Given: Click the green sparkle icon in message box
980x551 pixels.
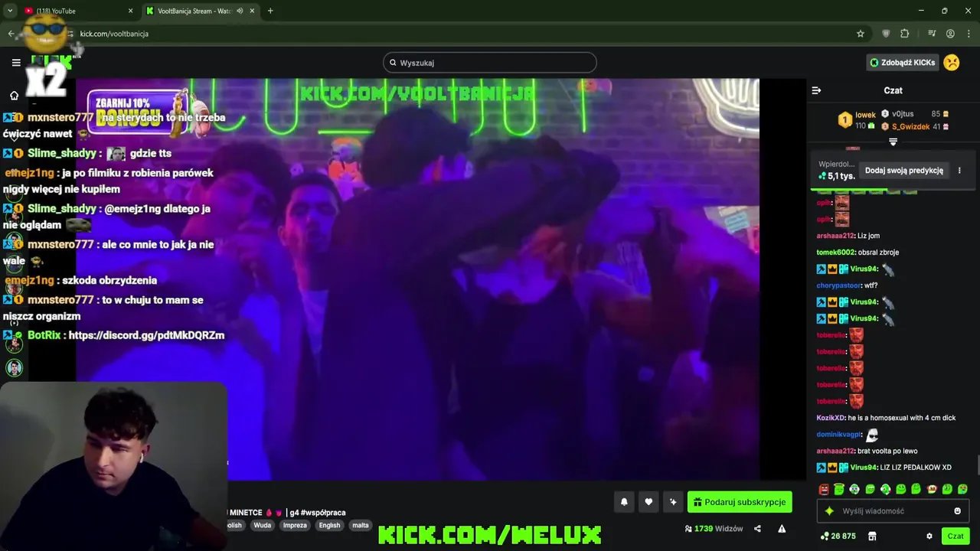Looking at the screenshot, I should (829, 511).
